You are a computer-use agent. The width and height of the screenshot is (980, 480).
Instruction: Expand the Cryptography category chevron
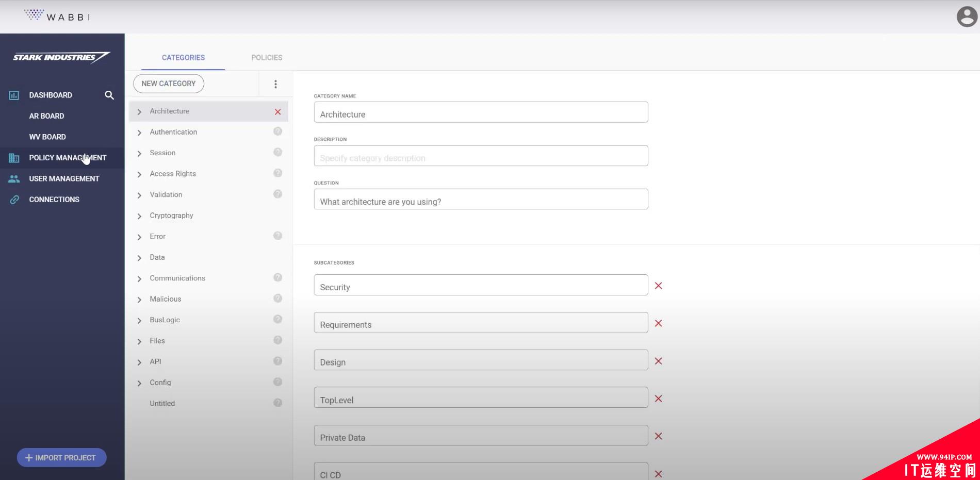click(x=139, y=216)
